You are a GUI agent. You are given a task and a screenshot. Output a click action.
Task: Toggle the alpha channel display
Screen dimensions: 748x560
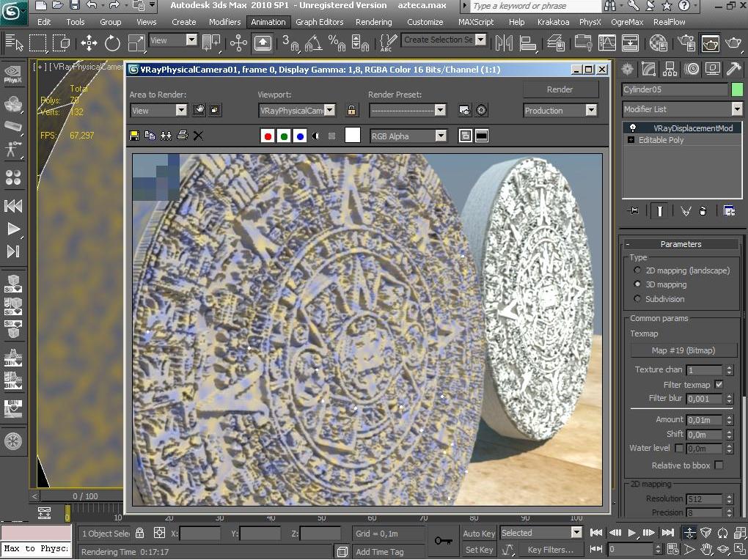pos(316,136)
